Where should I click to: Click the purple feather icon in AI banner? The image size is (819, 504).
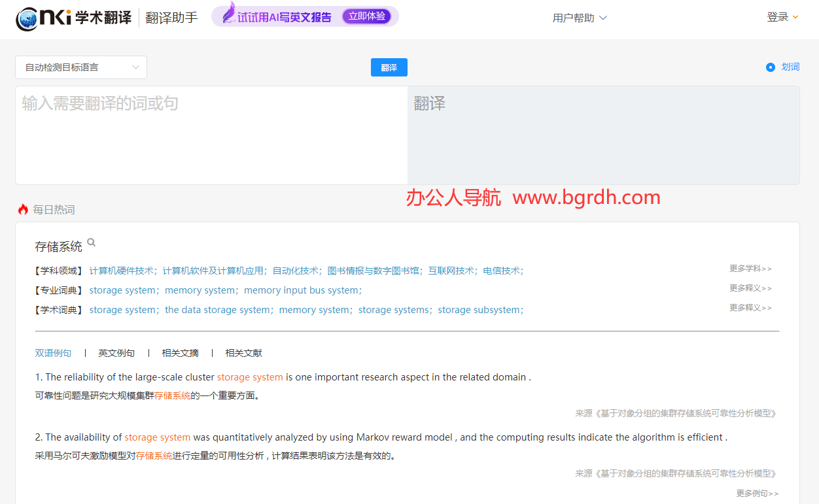pyautogui.click(x=228, y=14)
